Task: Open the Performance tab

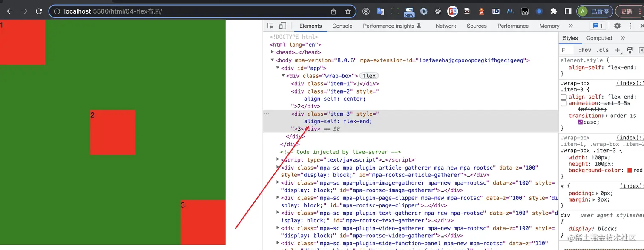Action: coord(513,26)
